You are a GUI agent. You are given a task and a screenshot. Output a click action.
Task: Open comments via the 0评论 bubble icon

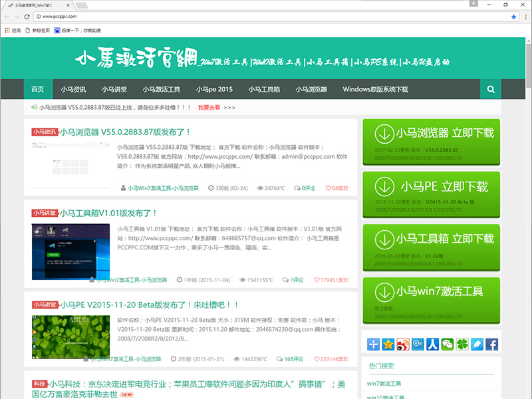(297, 188)
